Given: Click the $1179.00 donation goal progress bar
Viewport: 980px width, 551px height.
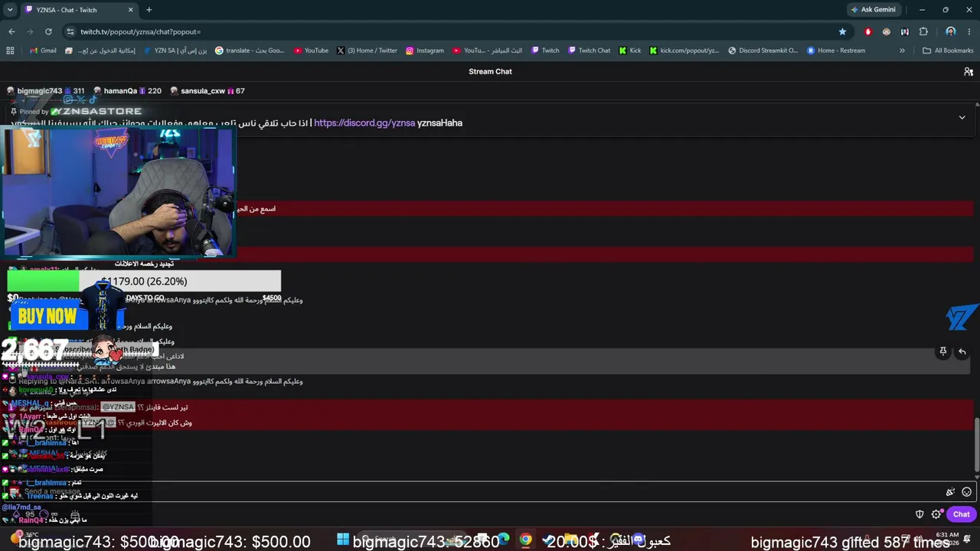Looking at the screenshot, I should [x=144, y=281].
